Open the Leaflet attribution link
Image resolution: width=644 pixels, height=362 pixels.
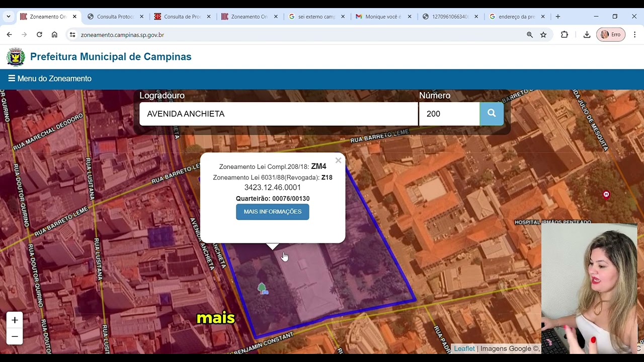(464, 348)
